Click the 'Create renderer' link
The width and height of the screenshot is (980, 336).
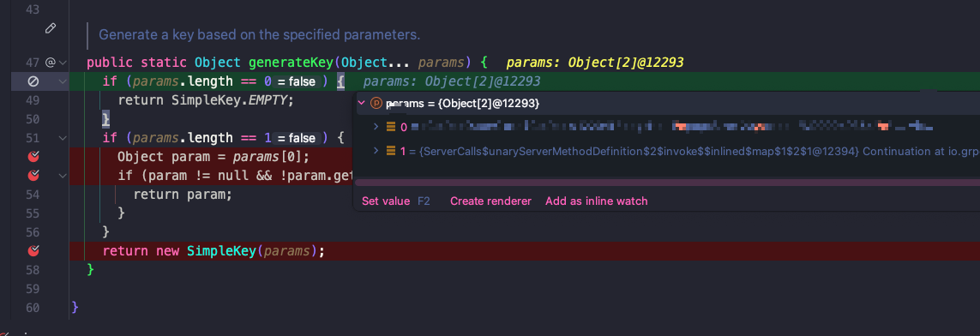(490, 201)
